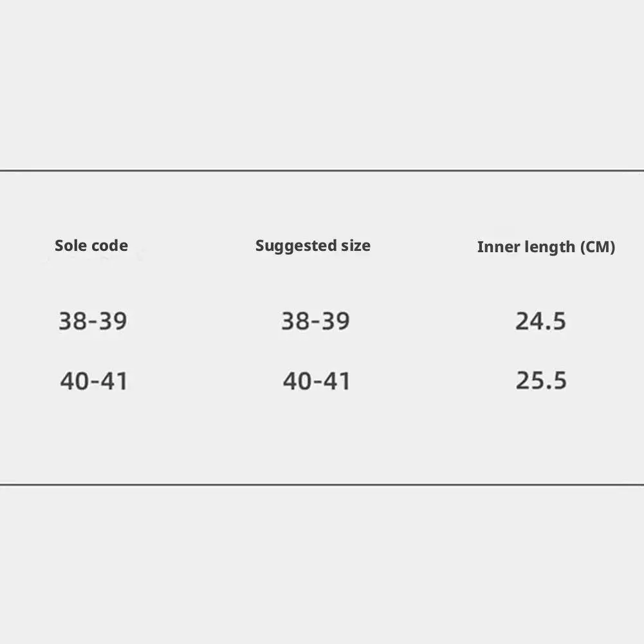
Task: Select the 40-41 value under Sole code
Action: [94, 381]
